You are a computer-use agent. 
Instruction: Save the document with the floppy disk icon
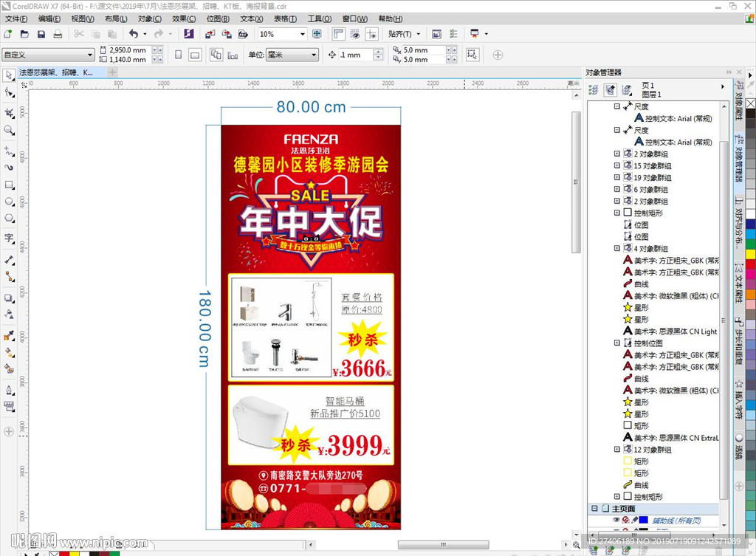(41, 34)
